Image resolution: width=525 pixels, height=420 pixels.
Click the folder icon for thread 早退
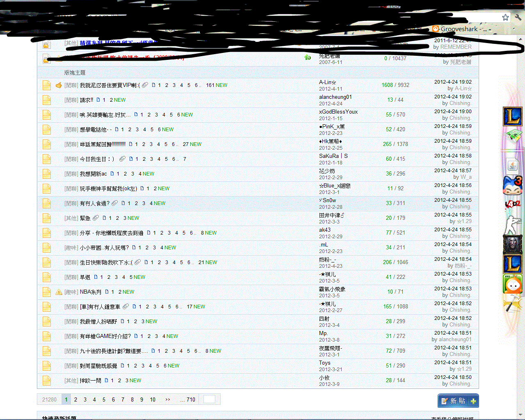click(x=47, y=277)
